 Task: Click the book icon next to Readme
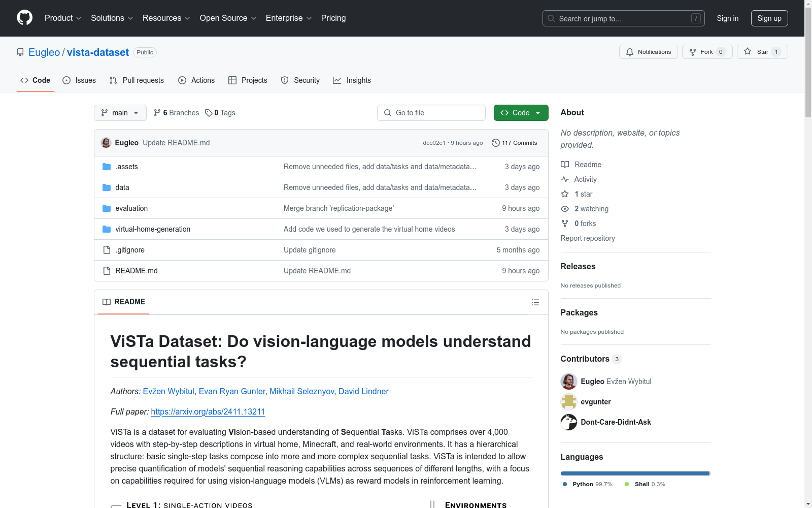565,165
